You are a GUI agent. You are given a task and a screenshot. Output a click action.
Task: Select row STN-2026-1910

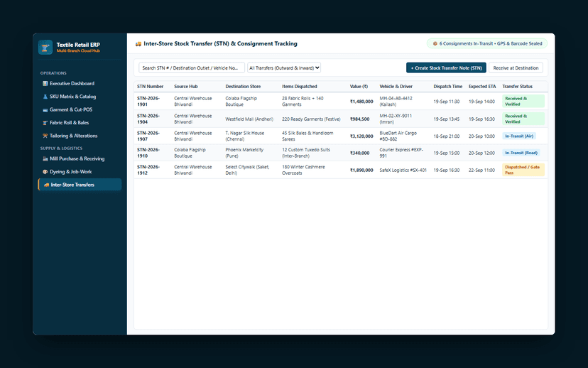tap(341, 153)
